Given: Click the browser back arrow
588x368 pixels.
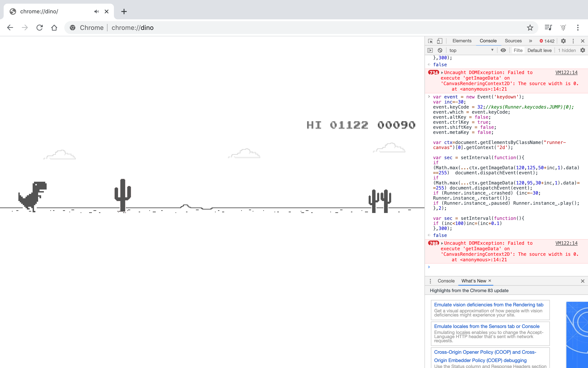Looking at the screenshot, I should 10,28.
